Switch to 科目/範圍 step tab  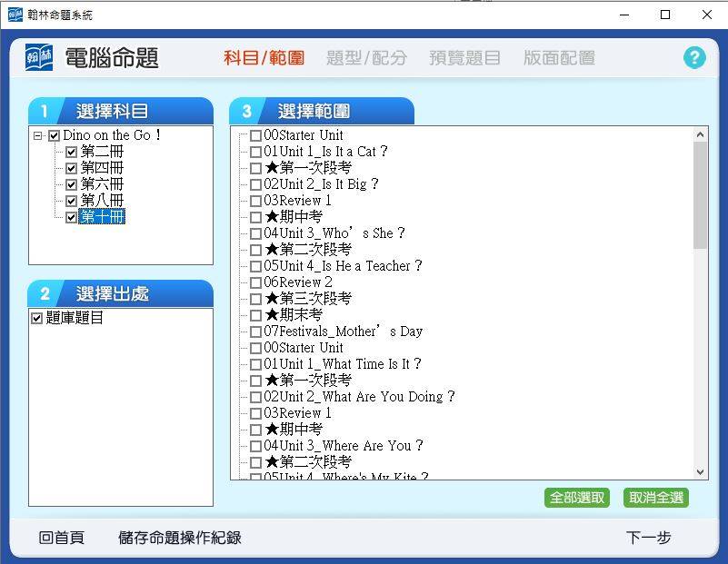coord(264,58)
